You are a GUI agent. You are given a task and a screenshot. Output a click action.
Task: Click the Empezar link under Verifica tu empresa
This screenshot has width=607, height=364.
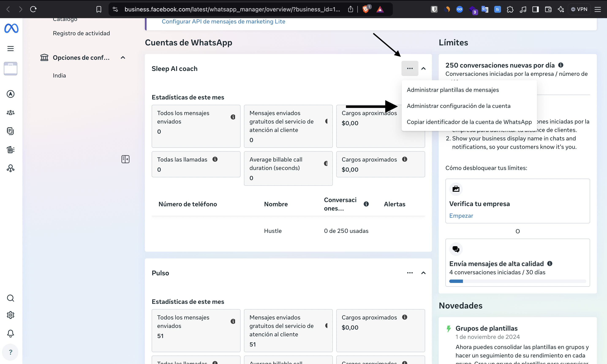[x=461, y=216]
